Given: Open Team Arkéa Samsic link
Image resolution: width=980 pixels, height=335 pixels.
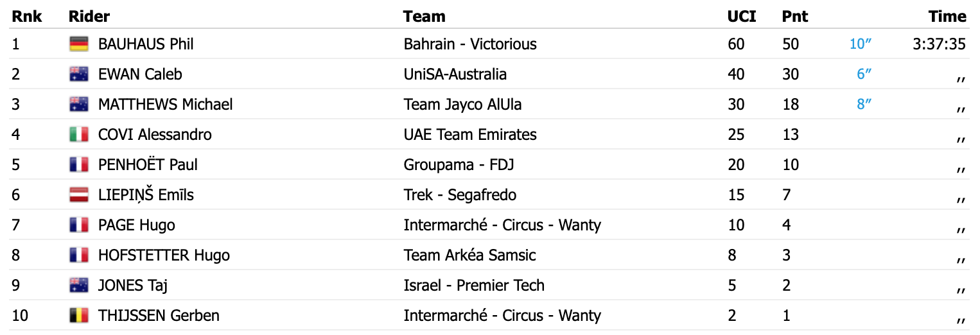Looking at the screenshot, I should click(469, 255).
